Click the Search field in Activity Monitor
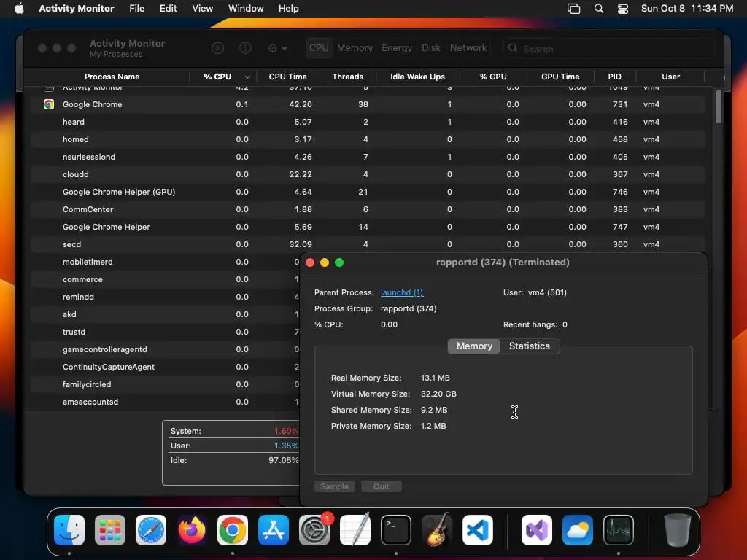747x560 pixels. (609, 49)
